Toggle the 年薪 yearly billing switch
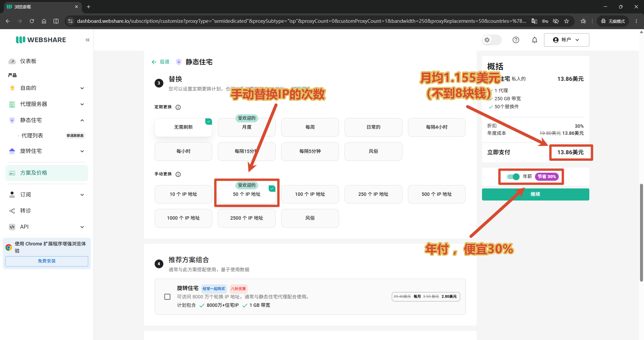The image size is (644, 340). (513, 177)
